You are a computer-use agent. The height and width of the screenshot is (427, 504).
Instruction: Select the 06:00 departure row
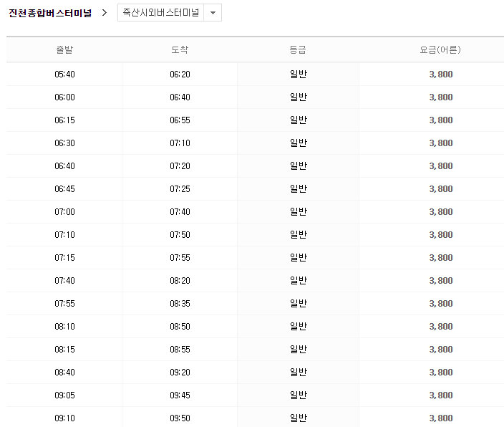click(x=64, y=97)
